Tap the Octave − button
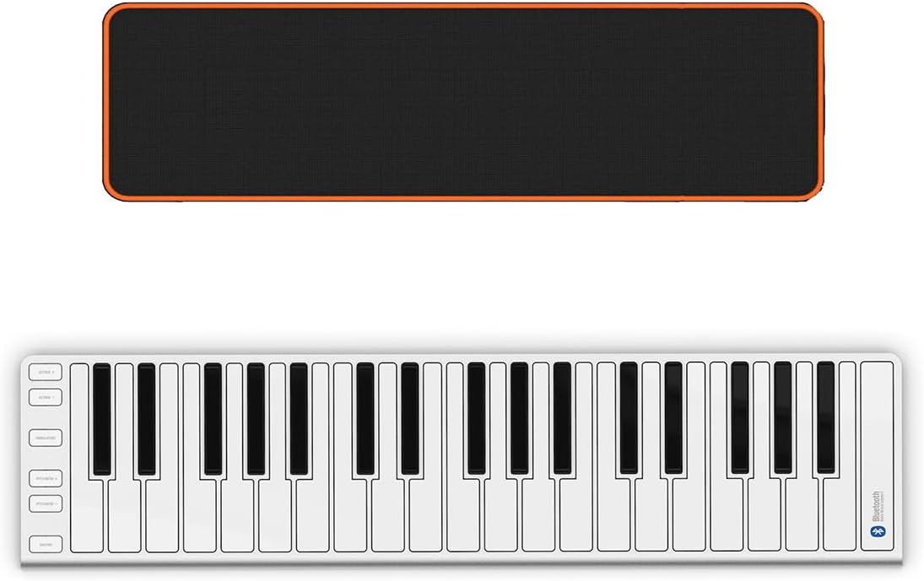924x581 pixels. 46,397
